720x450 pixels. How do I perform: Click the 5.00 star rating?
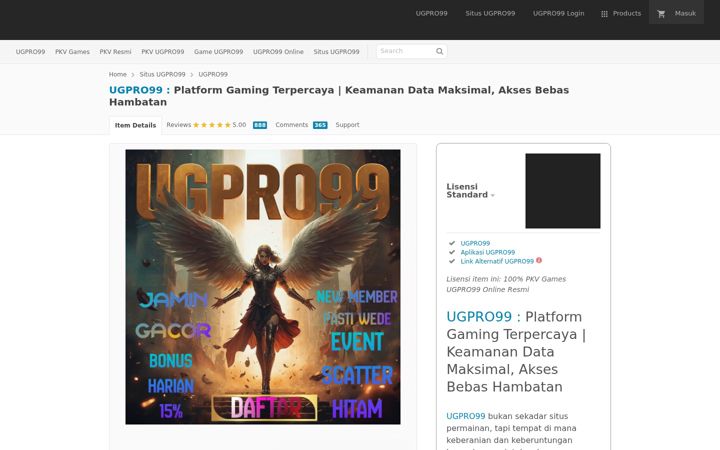[x=219, y=125]
